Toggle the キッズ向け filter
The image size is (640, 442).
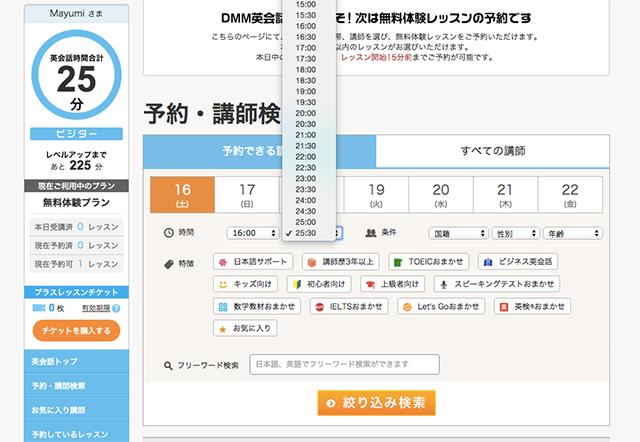tap(245, 284)
